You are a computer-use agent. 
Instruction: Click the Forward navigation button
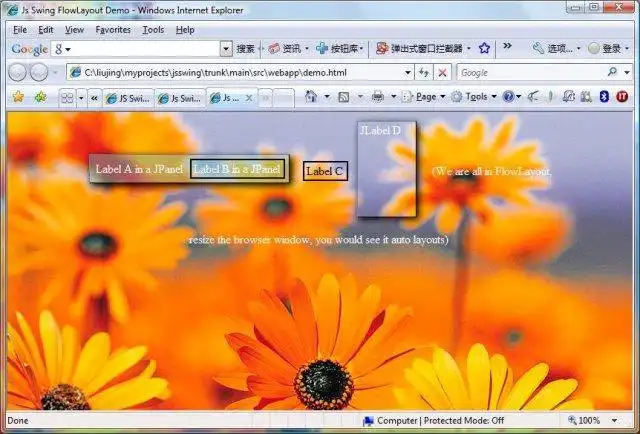39,73
